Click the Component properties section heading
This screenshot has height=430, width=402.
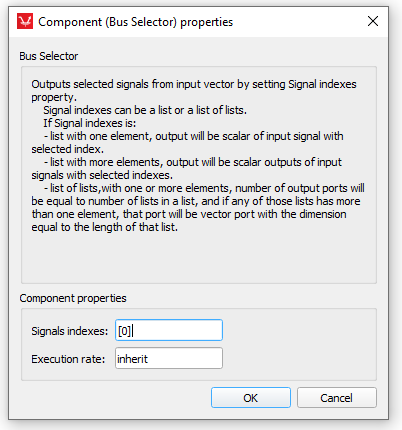[73, 298]
